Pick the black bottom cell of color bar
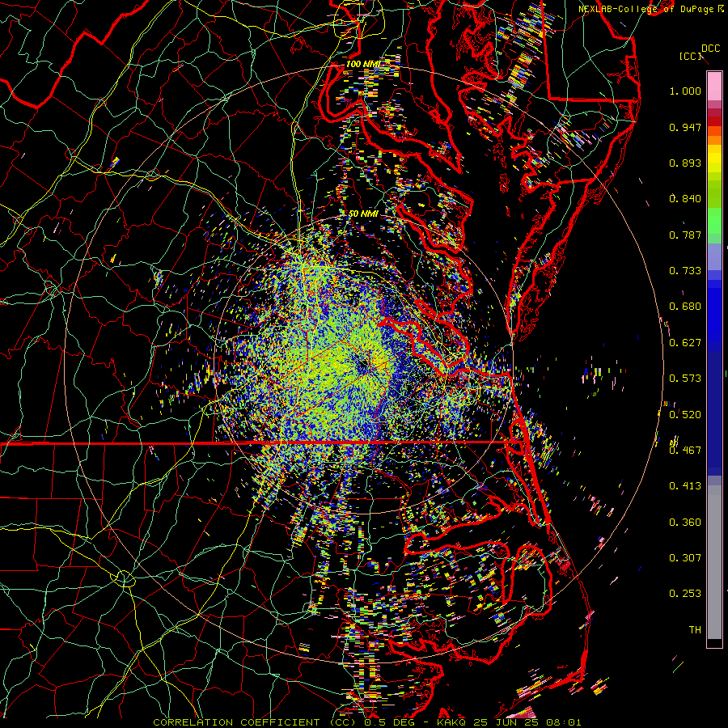Image resolution: width=728 pixels, height=728 pixels. [714, 643]
